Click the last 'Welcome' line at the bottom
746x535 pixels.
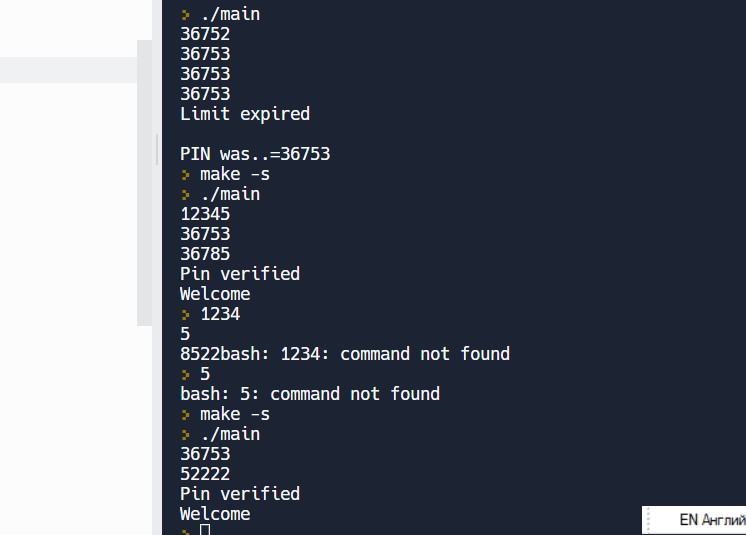[215, 514]
